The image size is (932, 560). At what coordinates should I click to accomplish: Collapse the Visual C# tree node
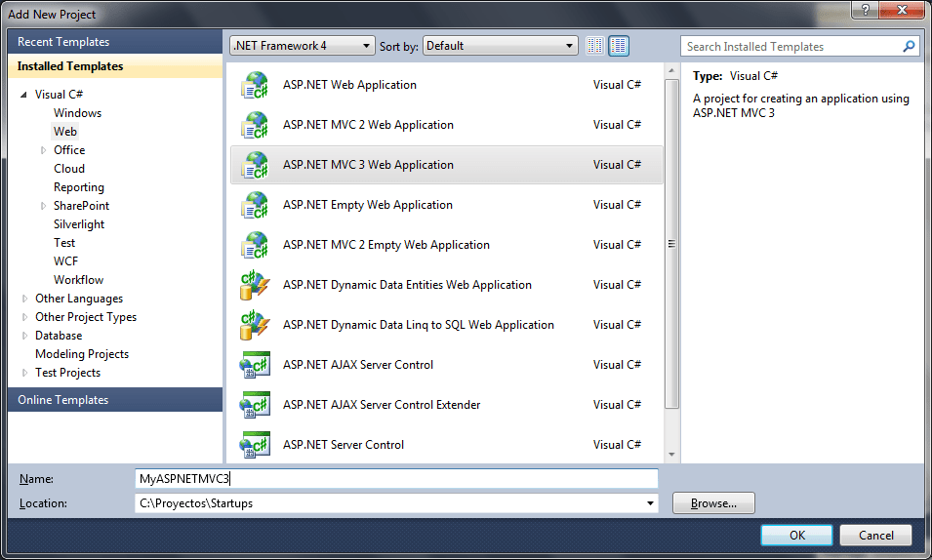click(x=23, y=95)
